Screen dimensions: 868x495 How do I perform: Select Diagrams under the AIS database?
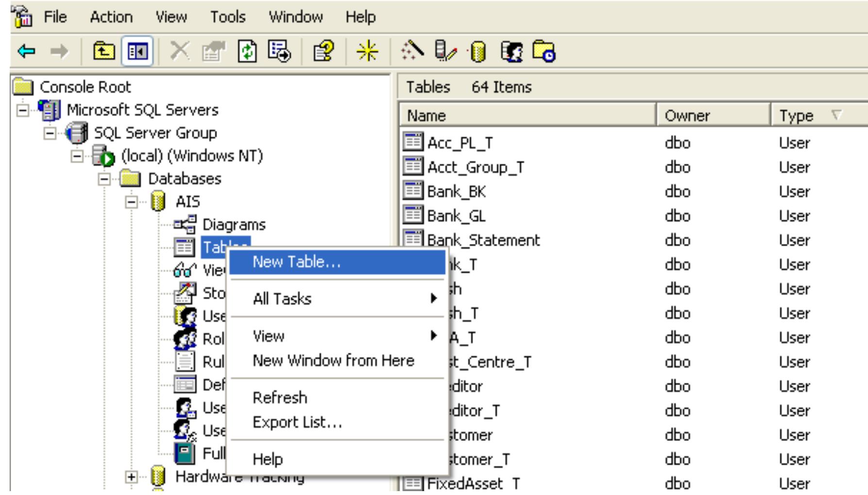tap(234, 224)
